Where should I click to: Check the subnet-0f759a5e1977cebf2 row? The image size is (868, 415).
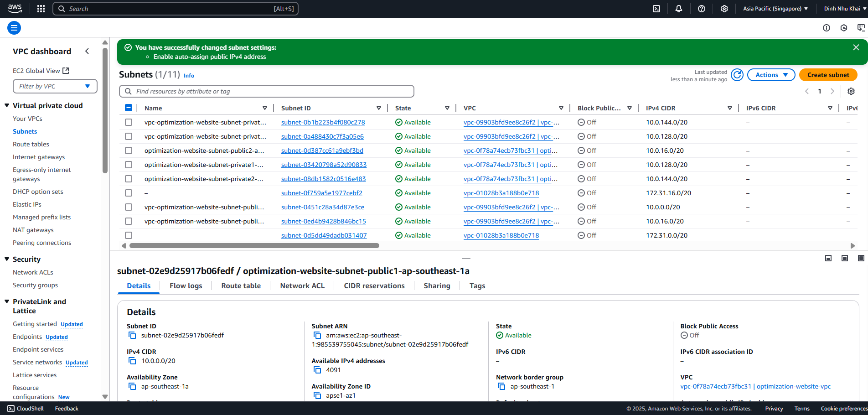(129, 193)
